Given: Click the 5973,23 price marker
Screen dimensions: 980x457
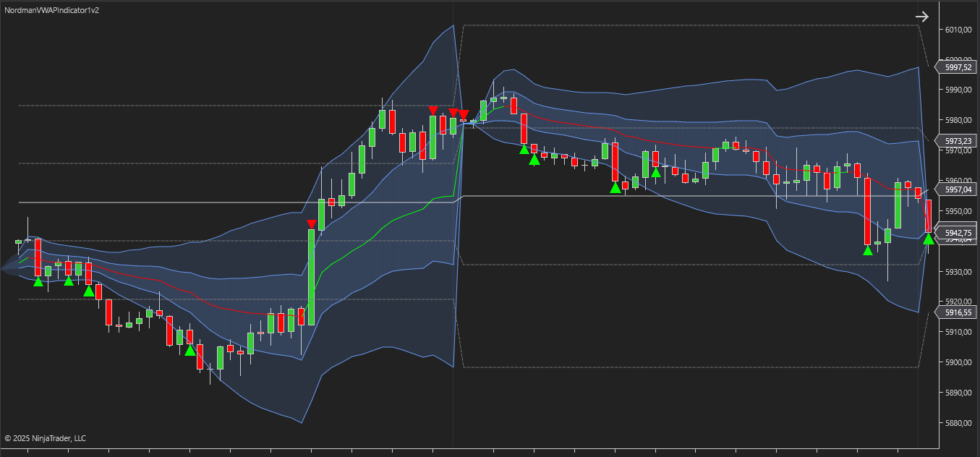Looking at the screenshot, I should [955, 140].
